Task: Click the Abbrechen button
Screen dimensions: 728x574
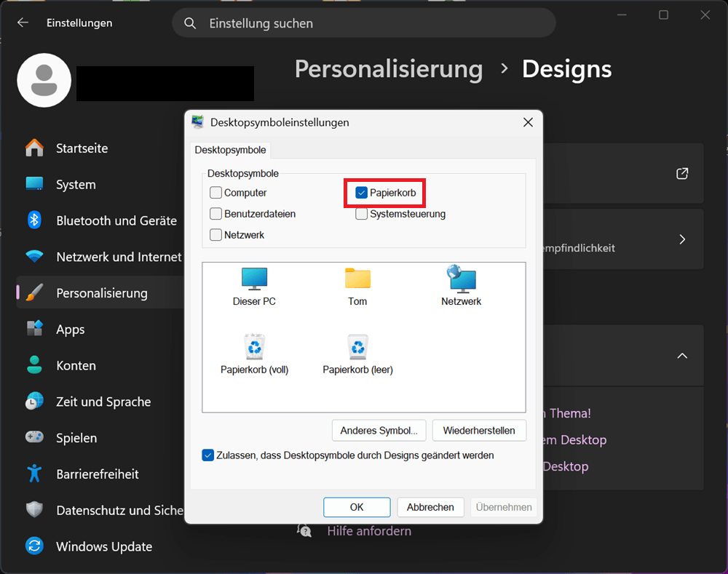Action: point(430,507)
